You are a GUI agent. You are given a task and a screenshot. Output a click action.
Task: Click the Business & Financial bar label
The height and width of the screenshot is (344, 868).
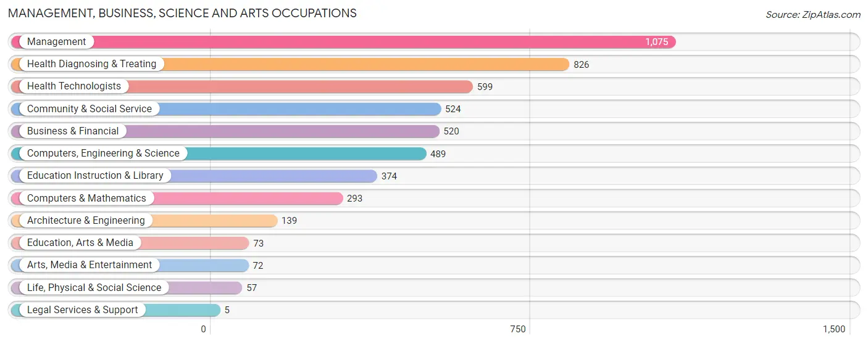coord(73,131)
